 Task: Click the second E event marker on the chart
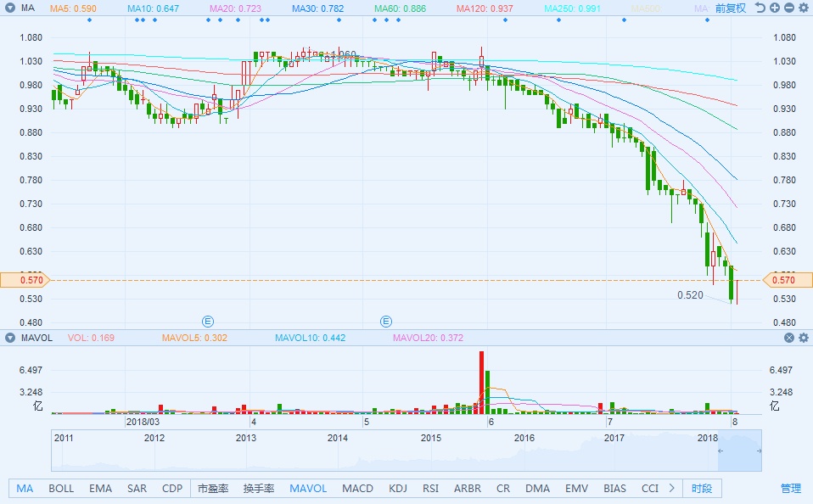[386, 322]
